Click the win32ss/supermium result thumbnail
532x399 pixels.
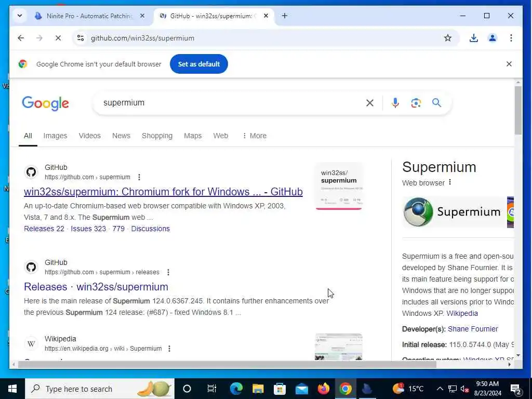click(x=339, y=187)
